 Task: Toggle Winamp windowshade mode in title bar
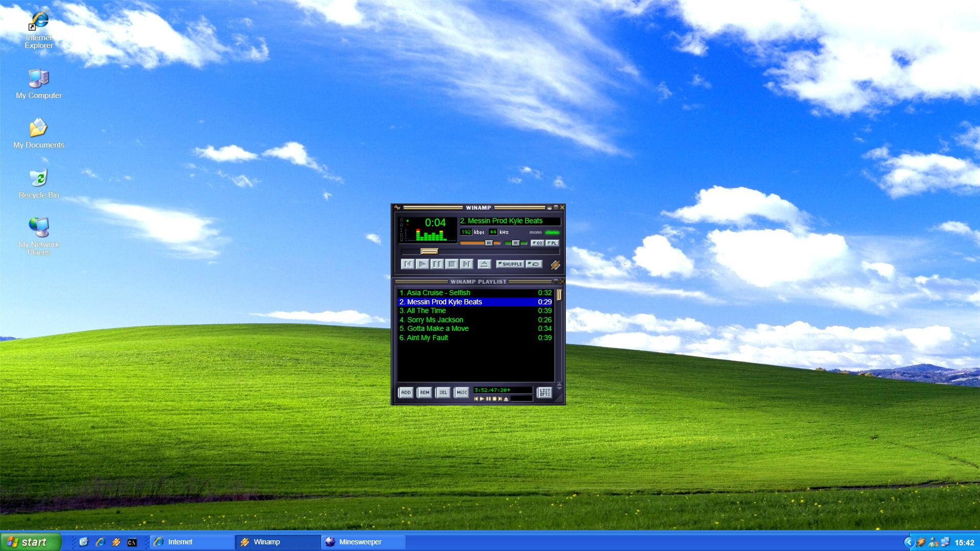pyautogui.click(x=556, y=207)
